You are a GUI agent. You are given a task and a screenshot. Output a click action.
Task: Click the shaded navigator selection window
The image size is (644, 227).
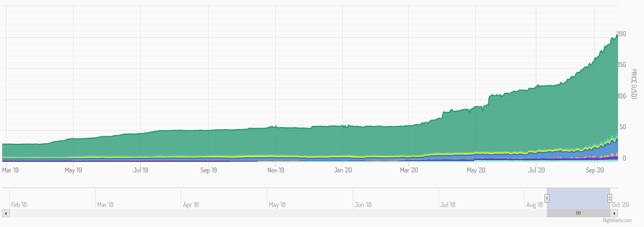pos(578,198)
